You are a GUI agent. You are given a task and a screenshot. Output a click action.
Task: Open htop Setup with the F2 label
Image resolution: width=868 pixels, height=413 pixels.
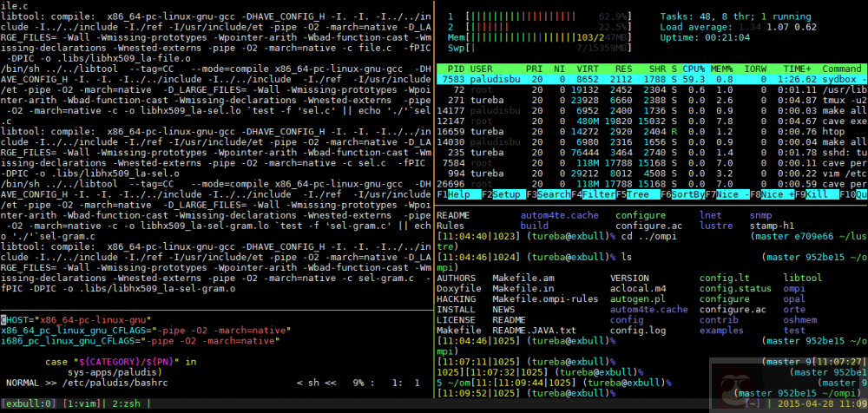click(503, 195)
